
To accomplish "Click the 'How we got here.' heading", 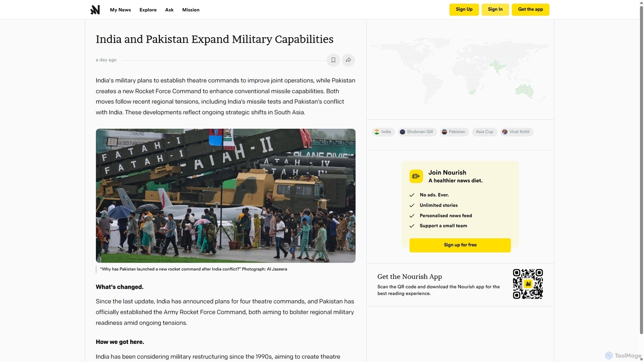I will [120, 342].
